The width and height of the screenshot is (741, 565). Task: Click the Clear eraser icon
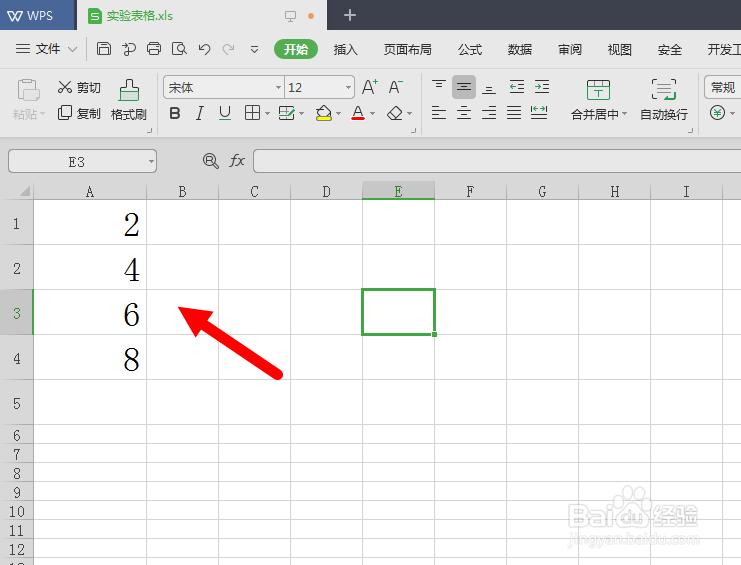395,113
